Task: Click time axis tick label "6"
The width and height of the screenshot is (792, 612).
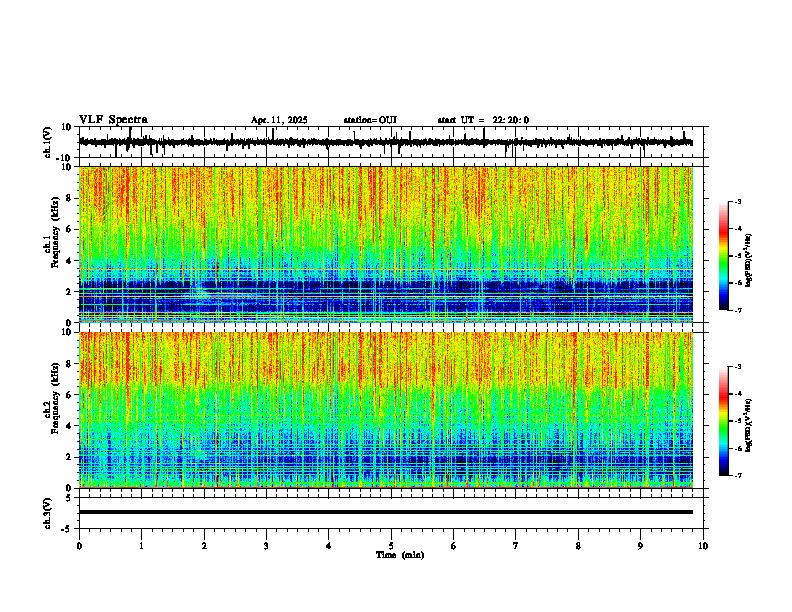Action: [x=454, y=546]
